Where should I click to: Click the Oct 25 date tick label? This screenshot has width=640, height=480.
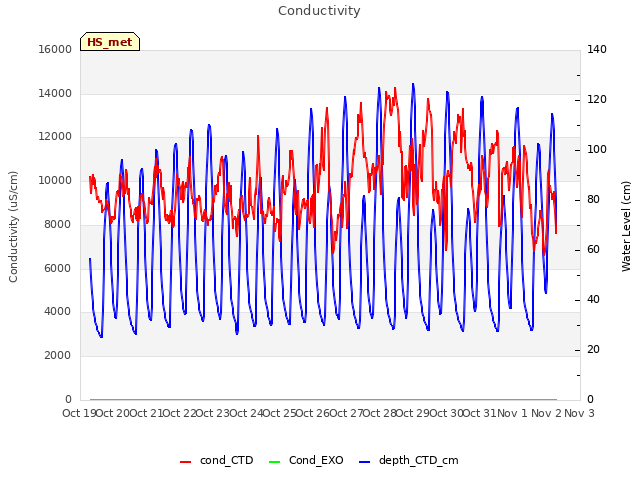pyautogui.click(x=279, y=413)
